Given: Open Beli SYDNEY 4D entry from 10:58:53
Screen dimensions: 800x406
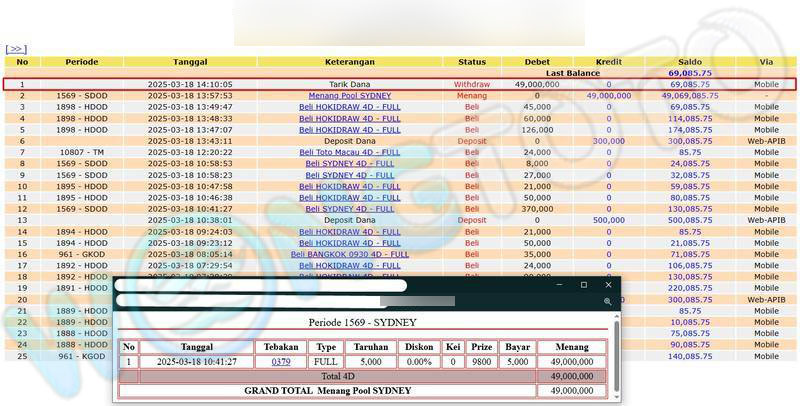Looking at the screenshot, I should click(x=349, y=163).
